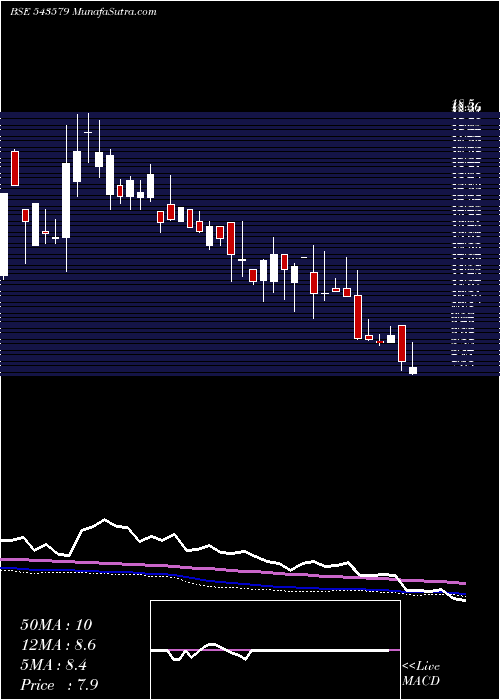500x700 pixels.
Task: Click the last white candlestick at chart bottom
Action: [413, 370]
